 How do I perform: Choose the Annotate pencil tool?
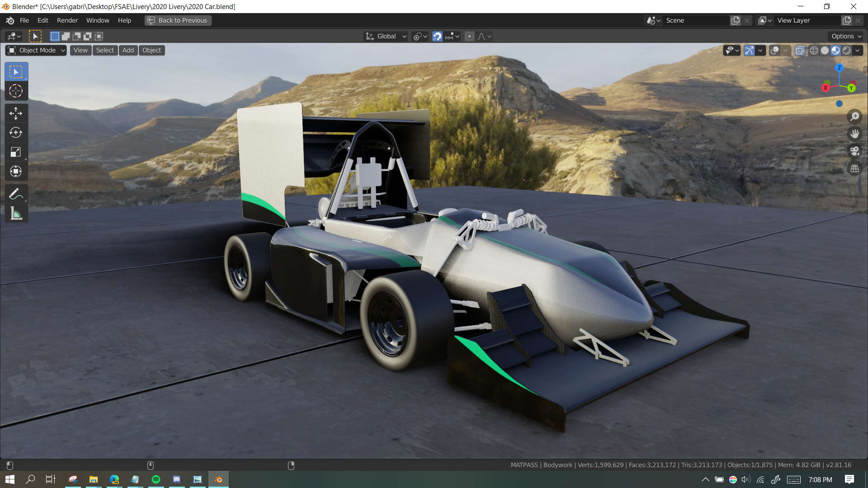[16, 194]
